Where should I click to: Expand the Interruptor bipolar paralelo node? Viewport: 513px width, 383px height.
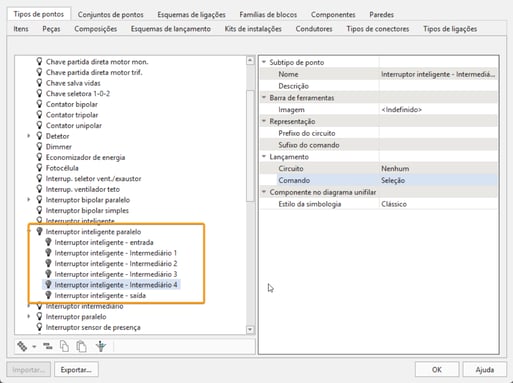[29, 200]
